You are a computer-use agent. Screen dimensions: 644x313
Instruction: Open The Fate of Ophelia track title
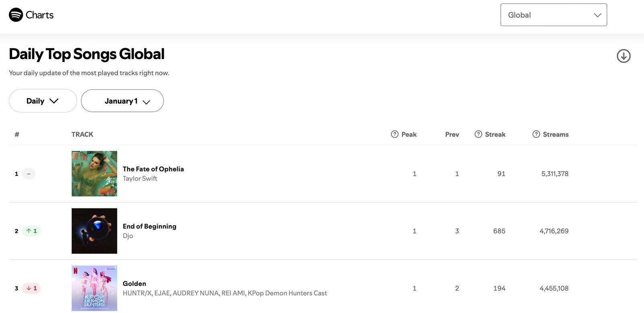(153, 169)
